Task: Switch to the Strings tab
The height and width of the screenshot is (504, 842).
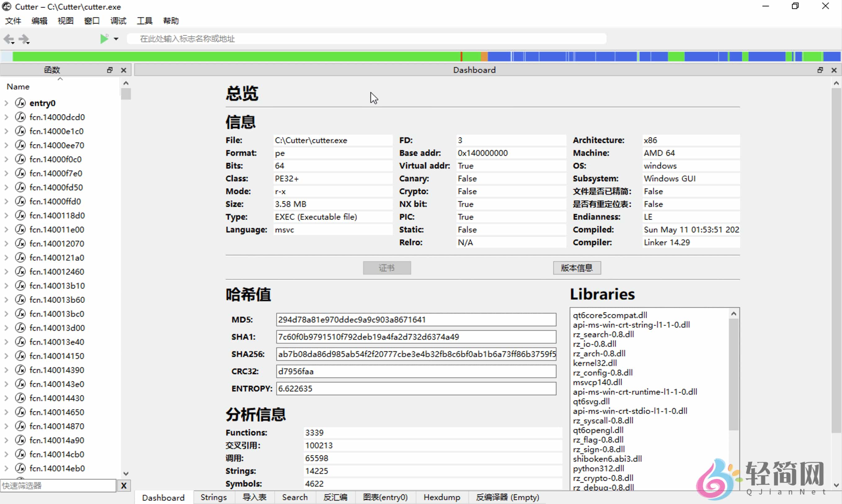Action: click(x=213, y=497)
